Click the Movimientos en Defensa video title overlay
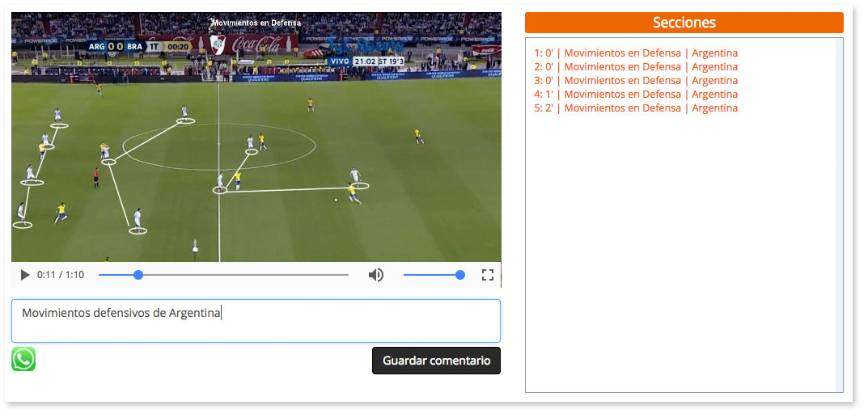Image resolution: width=868 pixels, height=418 pixels. [256, 23]
